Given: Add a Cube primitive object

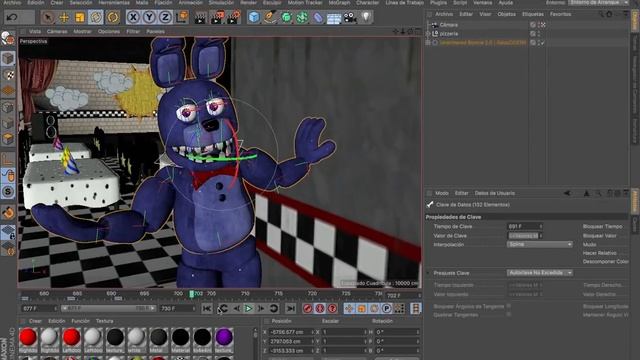Looking at the screenshot, I should click(x=254, y=17).
